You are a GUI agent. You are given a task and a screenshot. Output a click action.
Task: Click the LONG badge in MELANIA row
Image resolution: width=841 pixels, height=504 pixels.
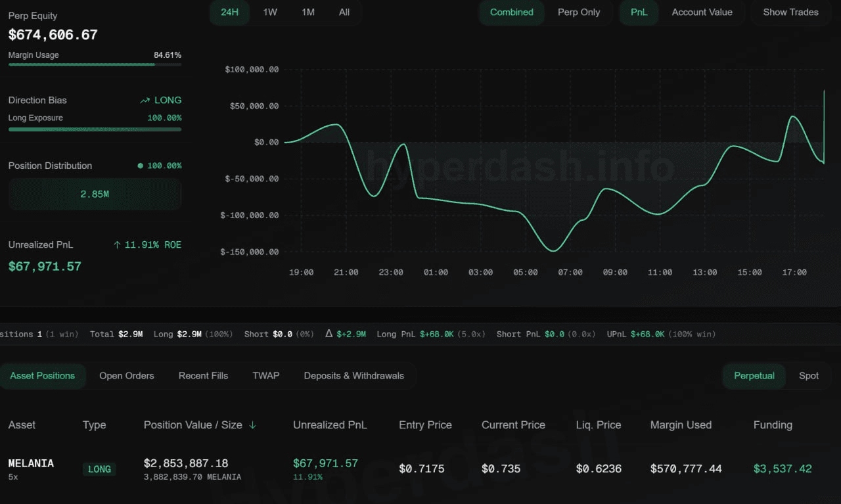99,469
